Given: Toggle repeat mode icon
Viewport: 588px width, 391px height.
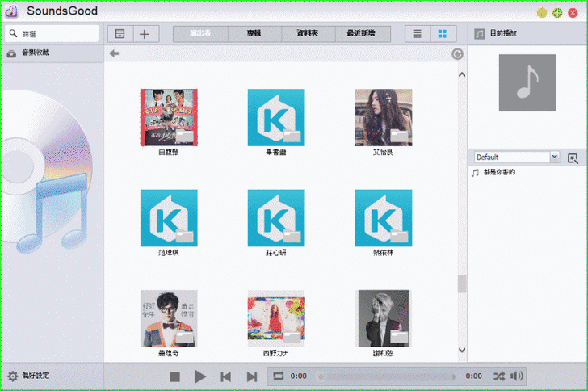Looking at the screenshot, I should click(278, 376).
